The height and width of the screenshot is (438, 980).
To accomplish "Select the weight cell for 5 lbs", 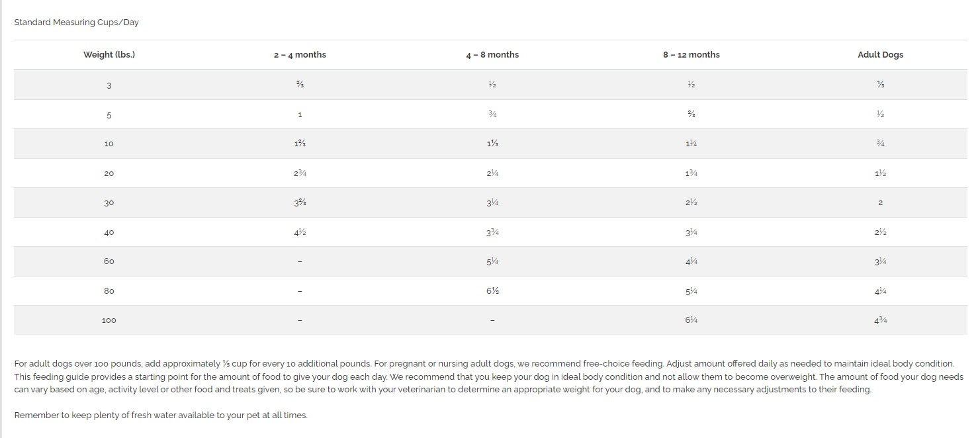I will point(109,115).
